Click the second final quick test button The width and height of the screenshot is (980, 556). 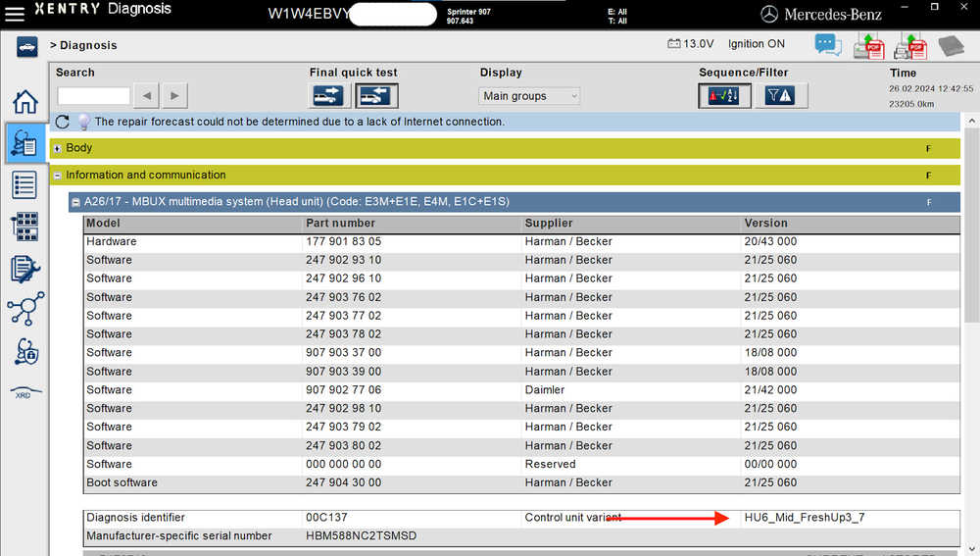pyautogui.click(x=376, y=96)
